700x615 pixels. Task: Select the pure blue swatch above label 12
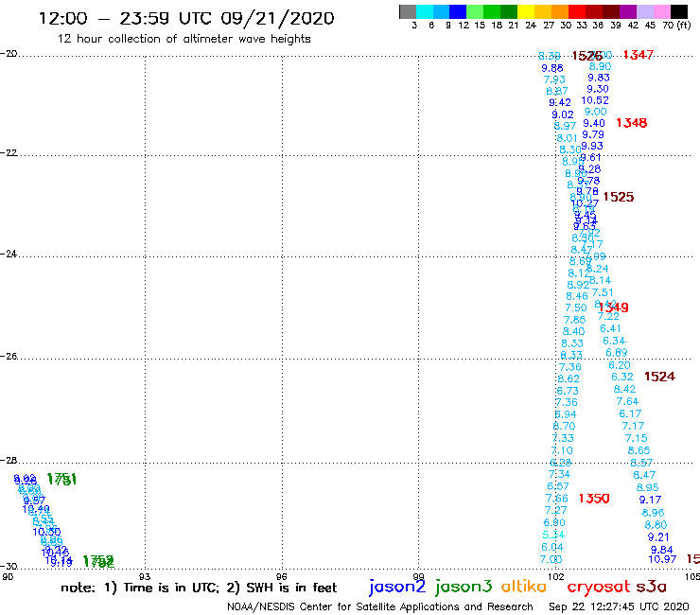458,11
